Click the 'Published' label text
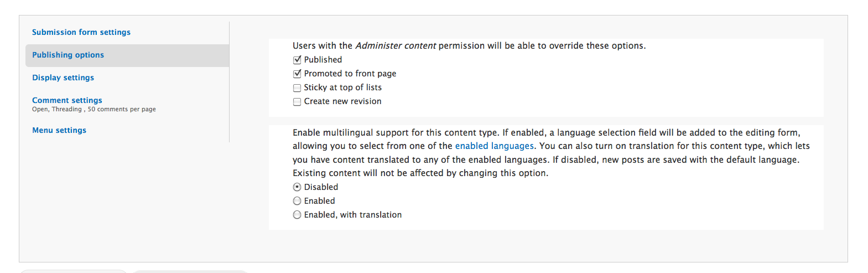 pyautogui.click(x=323, y=60)
